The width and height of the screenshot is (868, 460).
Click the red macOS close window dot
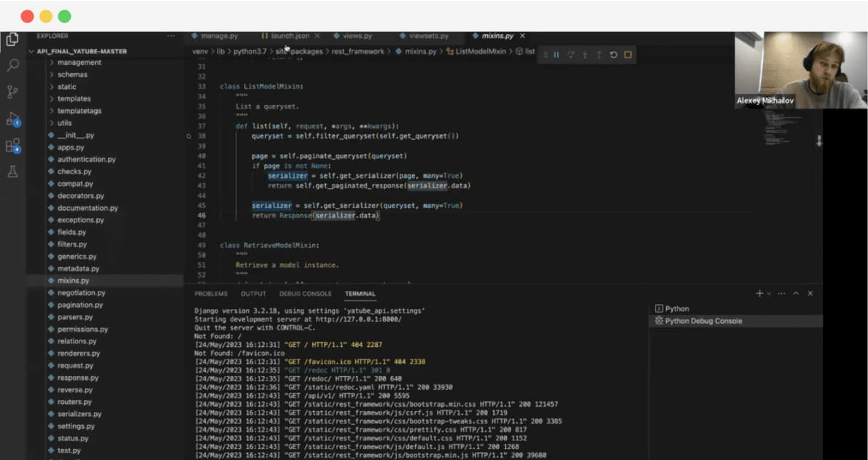click(x=27, y=16)
